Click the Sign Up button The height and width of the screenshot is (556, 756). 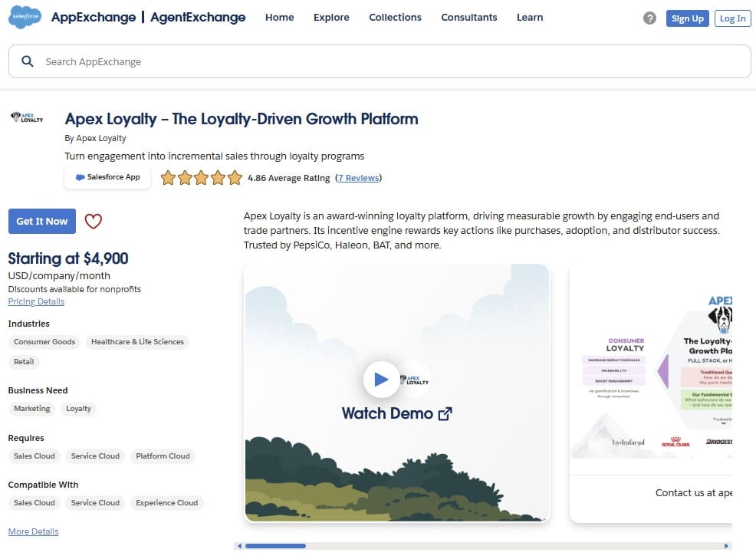coord(687,18)
